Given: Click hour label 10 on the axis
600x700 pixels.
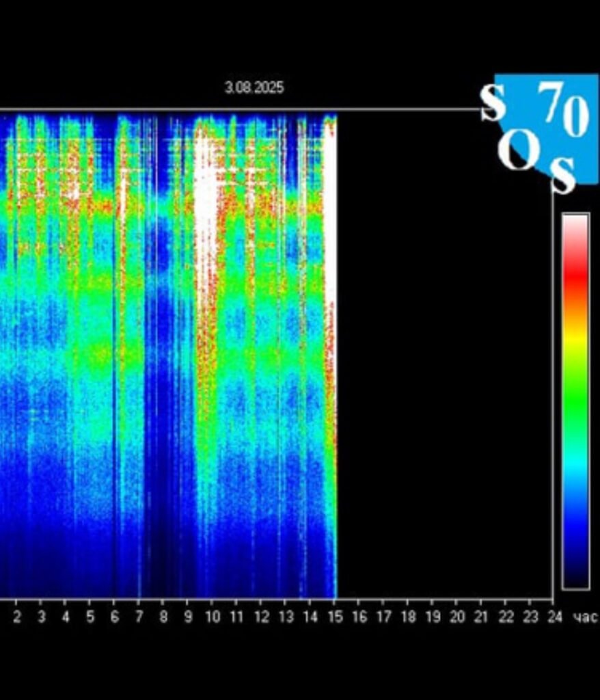Looking at the screenshot, I should [213, 617].
